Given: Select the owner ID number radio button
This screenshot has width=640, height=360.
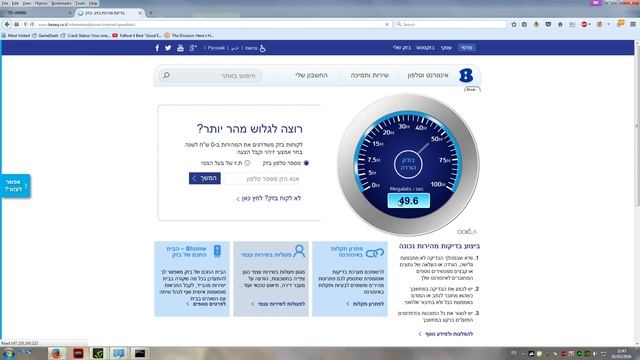Looking at the screenshot, I should pos(247,163).
